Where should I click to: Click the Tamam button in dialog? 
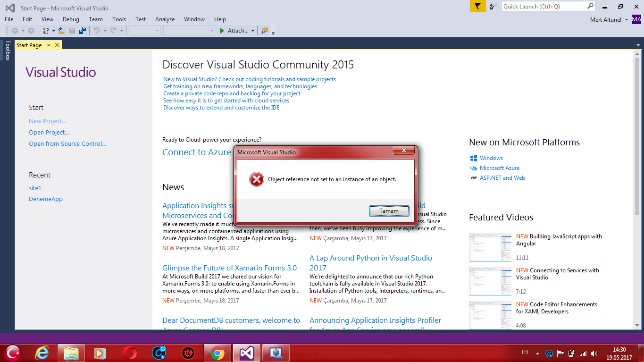(x=389, y=211)
